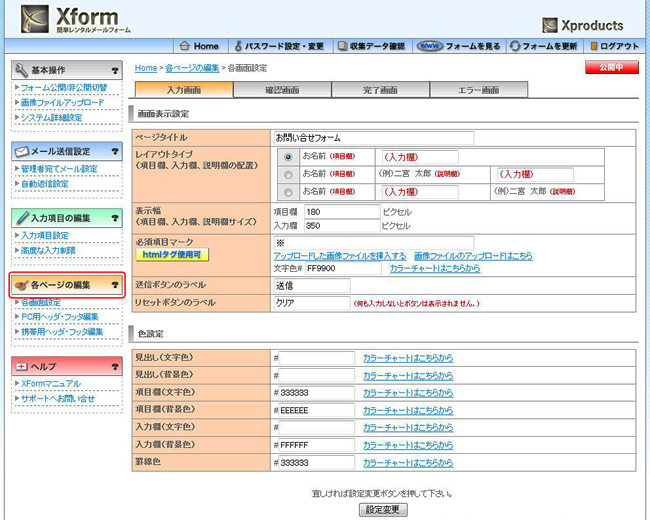Click the メール送信設定 envelope icon
650x520 pixels.
point(22,152)
